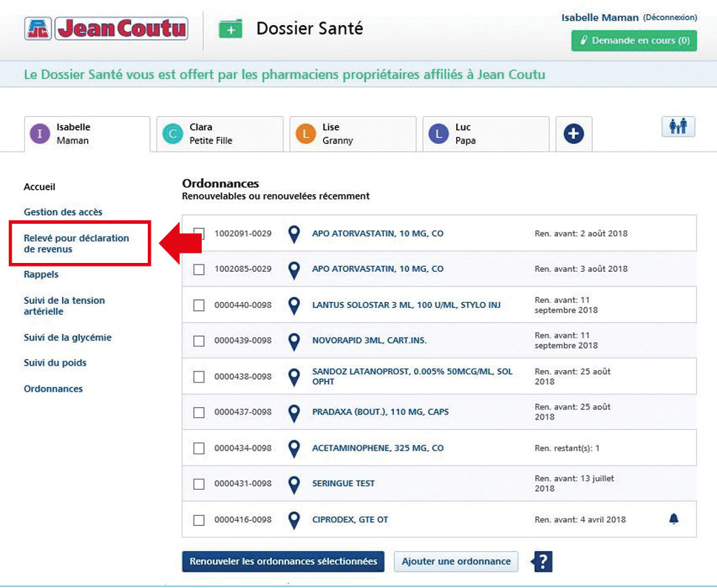Click prescription number 0000440-0098
Viewport: 717px width, 588px height.
coord(242,305)
